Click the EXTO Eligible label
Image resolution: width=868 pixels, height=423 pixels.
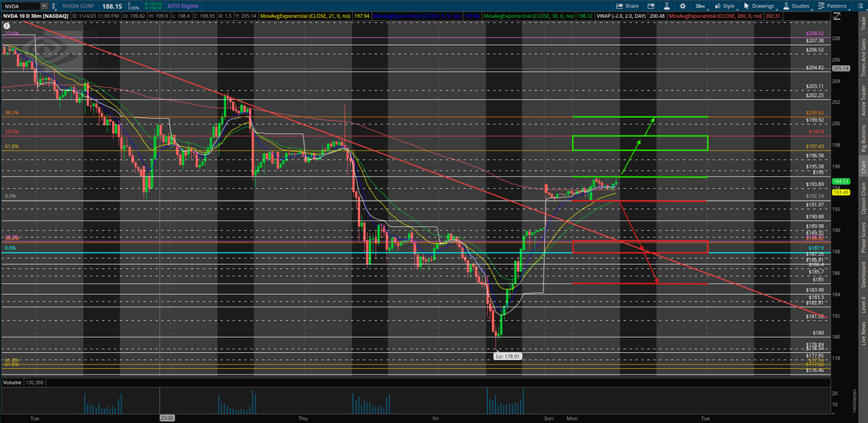[182, 5]
